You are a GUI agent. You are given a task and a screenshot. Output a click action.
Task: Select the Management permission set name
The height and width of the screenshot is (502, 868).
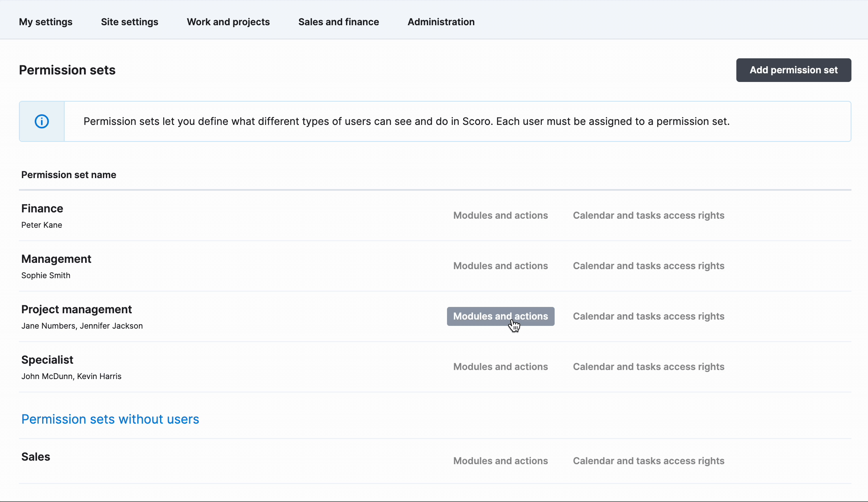point(56,259)
